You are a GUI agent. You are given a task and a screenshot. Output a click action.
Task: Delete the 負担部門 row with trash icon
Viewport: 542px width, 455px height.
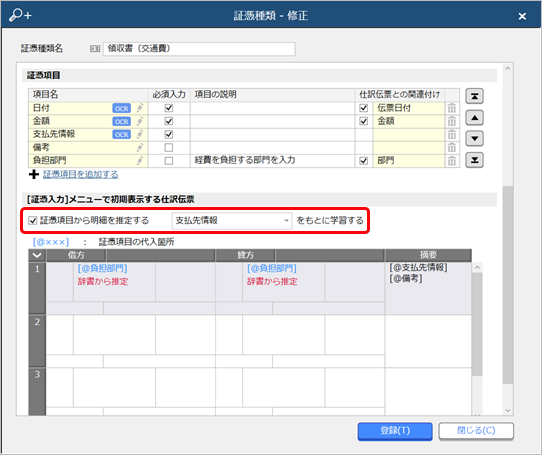(x=451, y=161)
